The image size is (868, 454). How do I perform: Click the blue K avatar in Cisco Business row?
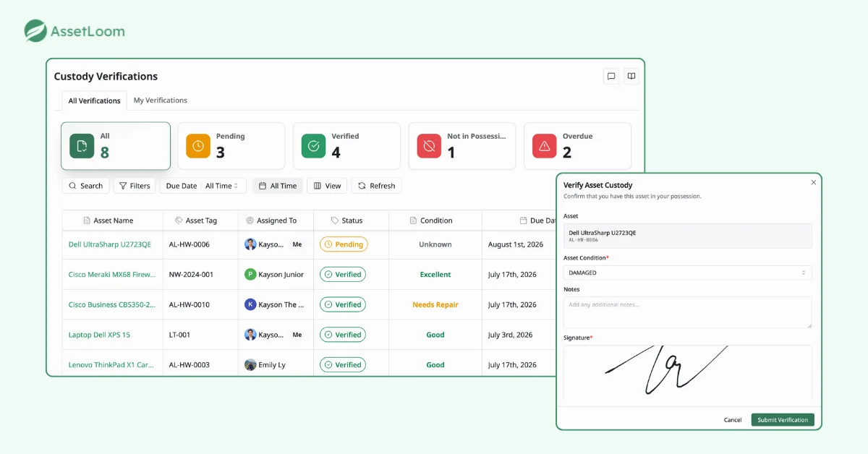pyautogui.click(x=250, y=305)
